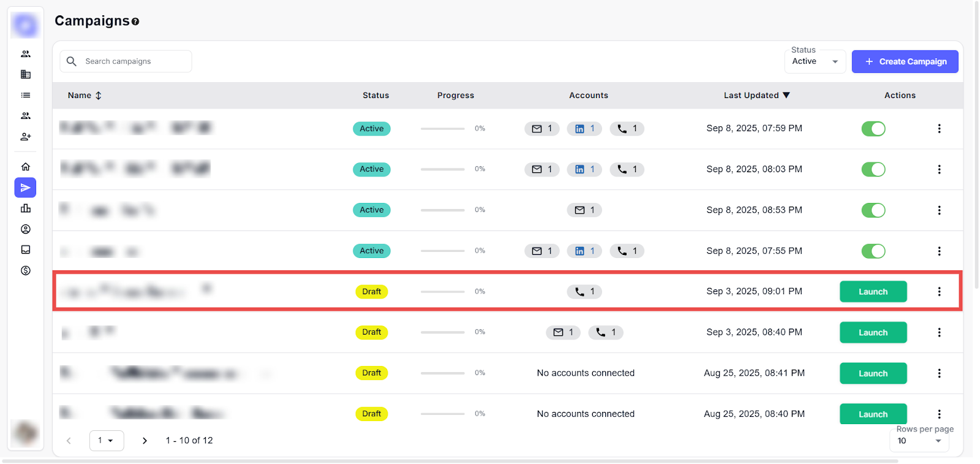Image resolution: width=980 pixels, height=464 pixels.
Task: Switch off the campaign updated Sep 8, 07:55 PM
Action: tap(873, 251)
